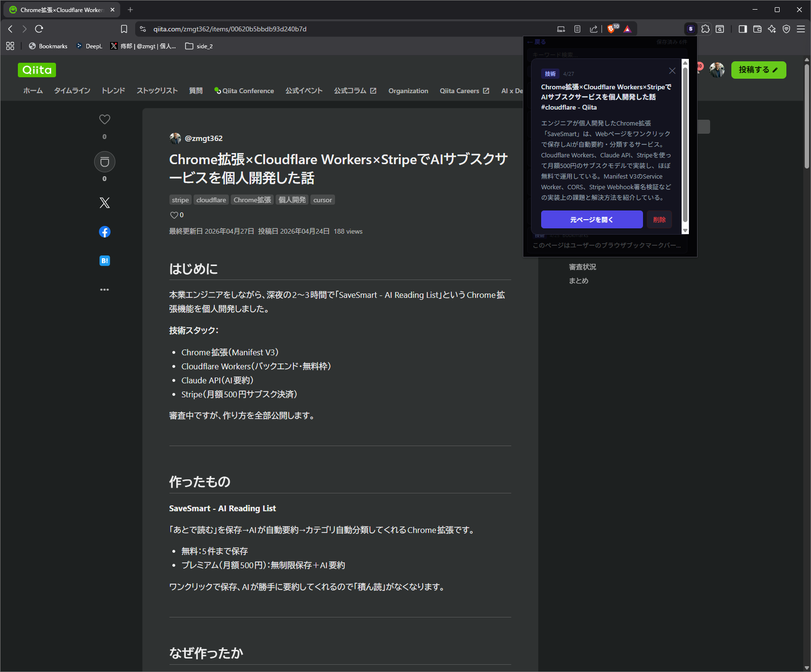
Task: Open トレンド nav item
Action: tap(113, 91)
